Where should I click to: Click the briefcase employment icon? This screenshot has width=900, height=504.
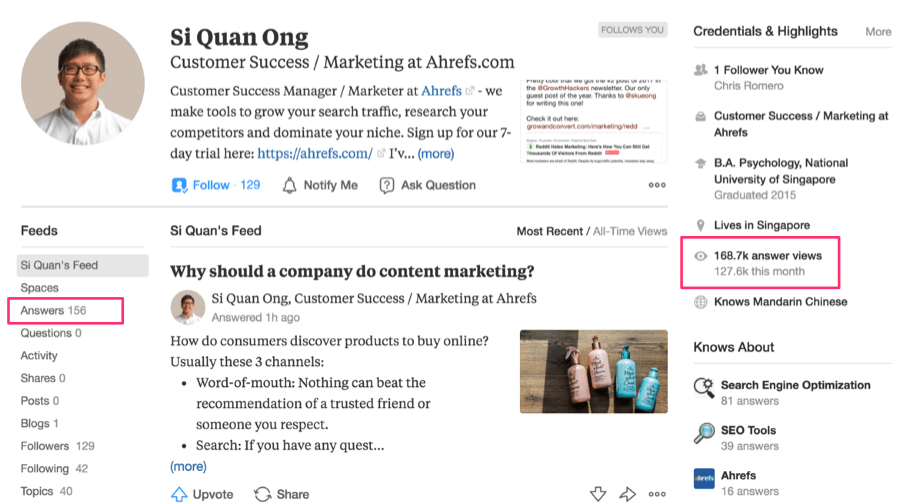click(x=700, y=117)
